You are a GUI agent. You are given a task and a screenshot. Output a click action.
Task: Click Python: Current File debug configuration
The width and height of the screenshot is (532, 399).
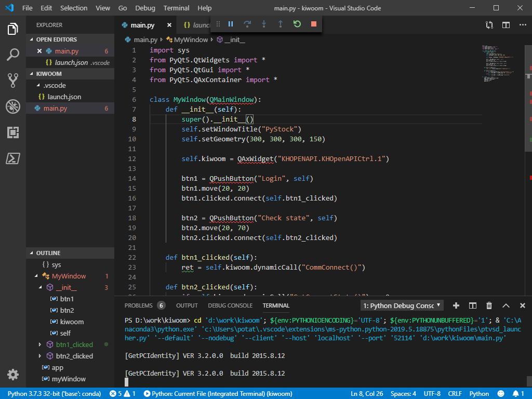[218, 394]
